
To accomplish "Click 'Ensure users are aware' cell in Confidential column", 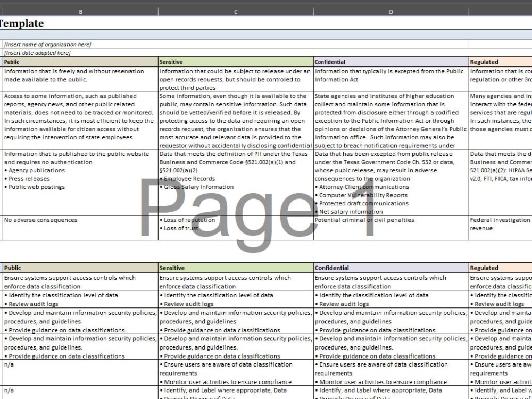I will (x=391, y=372).
